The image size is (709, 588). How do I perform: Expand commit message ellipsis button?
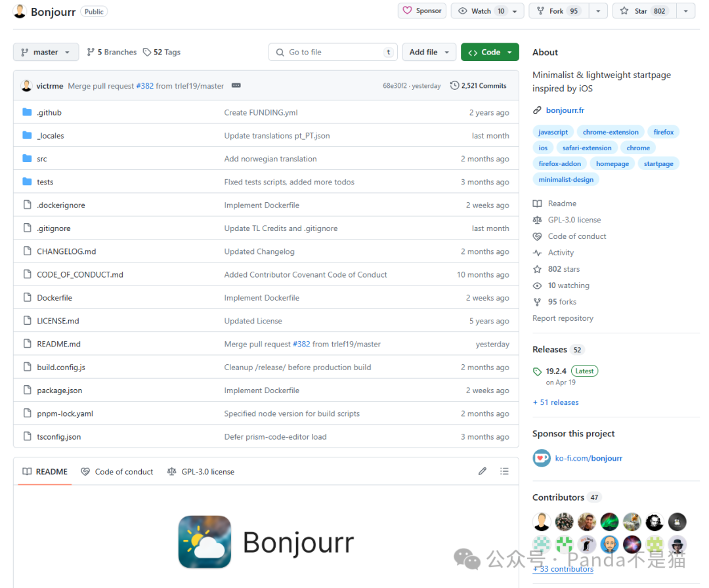coord(236,85)
